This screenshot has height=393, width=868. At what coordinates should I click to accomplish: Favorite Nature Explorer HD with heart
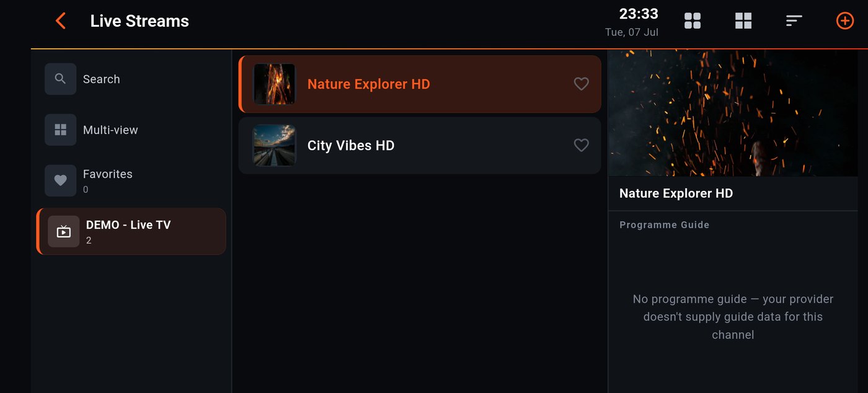(x=581, y=84)
